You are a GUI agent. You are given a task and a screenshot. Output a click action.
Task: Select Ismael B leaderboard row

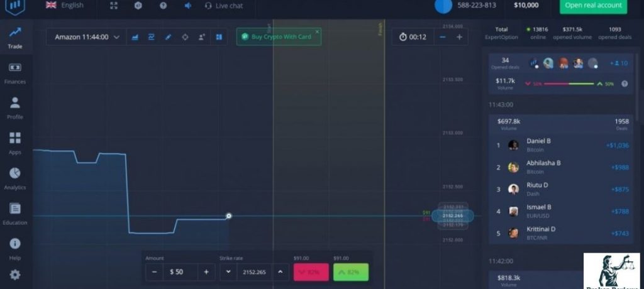(x=561, y=212)
